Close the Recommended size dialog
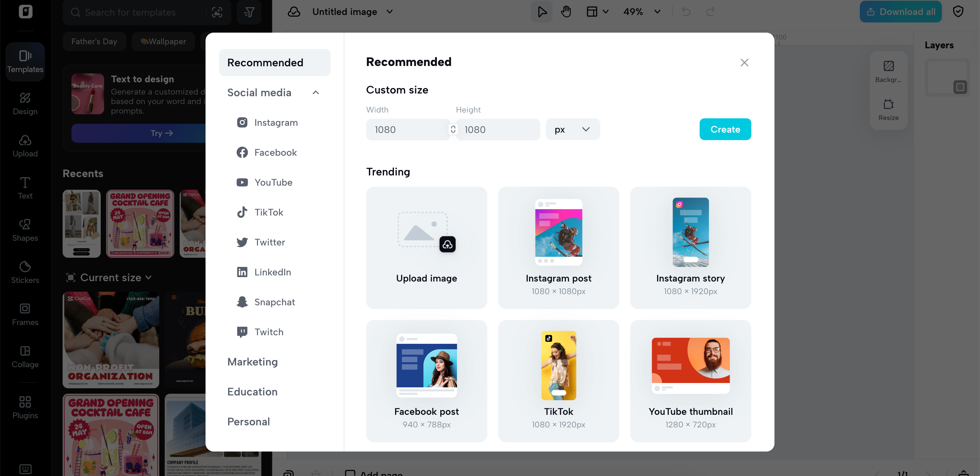The height and width of the screenshot is (476, 980). click(x=744, y=62)
